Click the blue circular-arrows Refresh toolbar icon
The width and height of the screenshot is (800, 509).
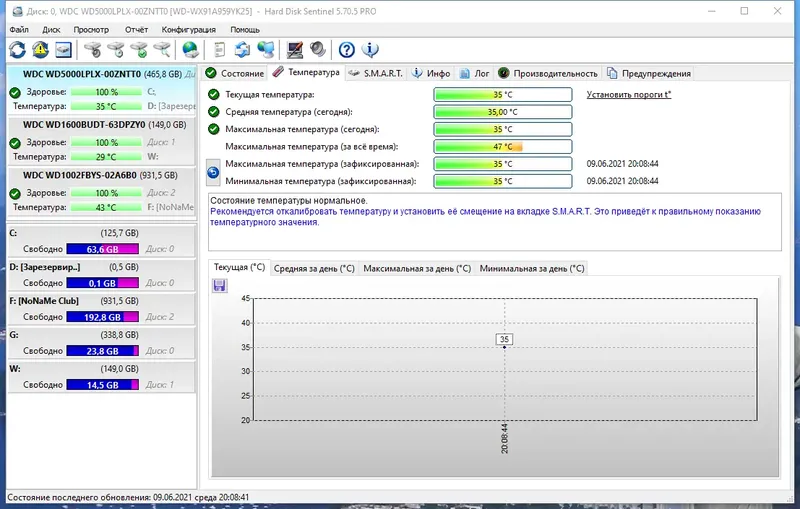[x=17, y=49]
